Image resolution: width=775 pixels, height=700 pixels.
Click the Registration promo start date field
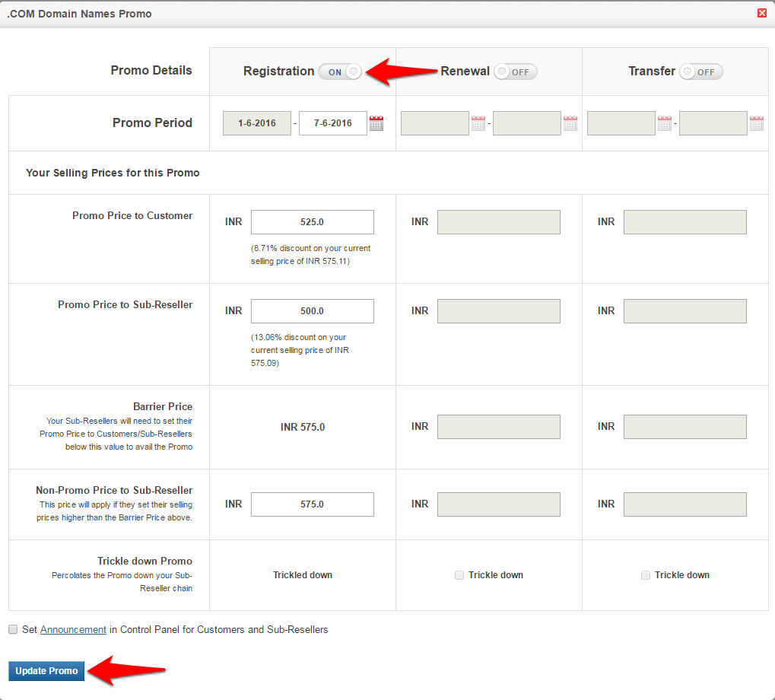[257, 123]
